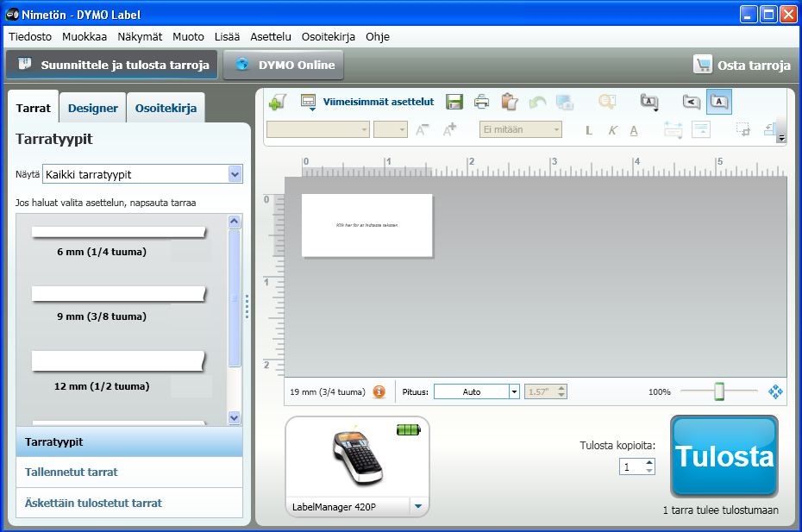Image resolution: width=802 pixels, height=532 pixels.
Task: Click the green battery status icon
Action: [x=408, y=430]
